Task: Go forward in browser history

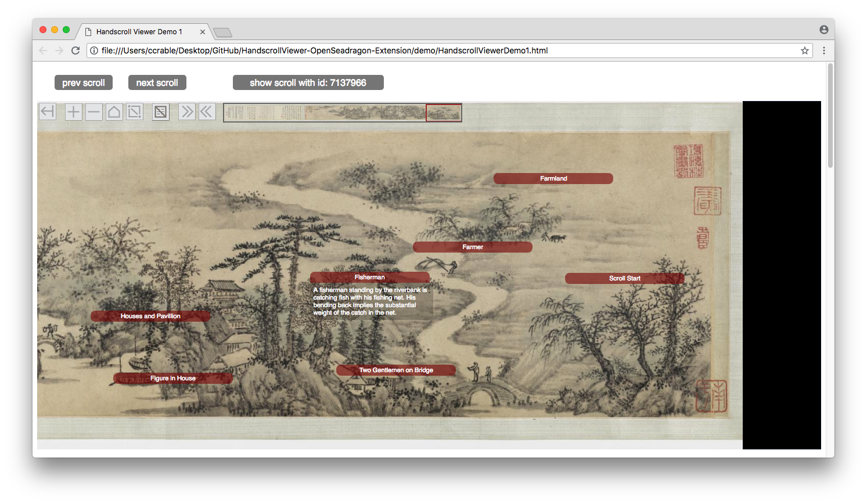Action: 59,51
